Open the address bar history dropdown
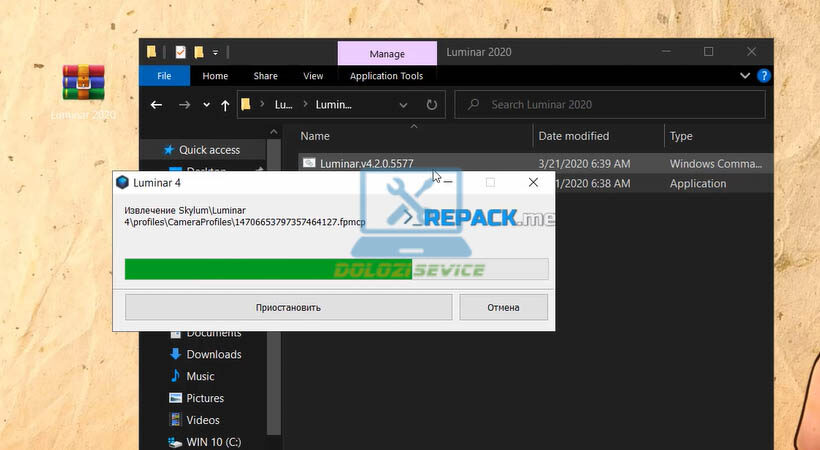Screen dimensions: 820x450 [403, 104]
